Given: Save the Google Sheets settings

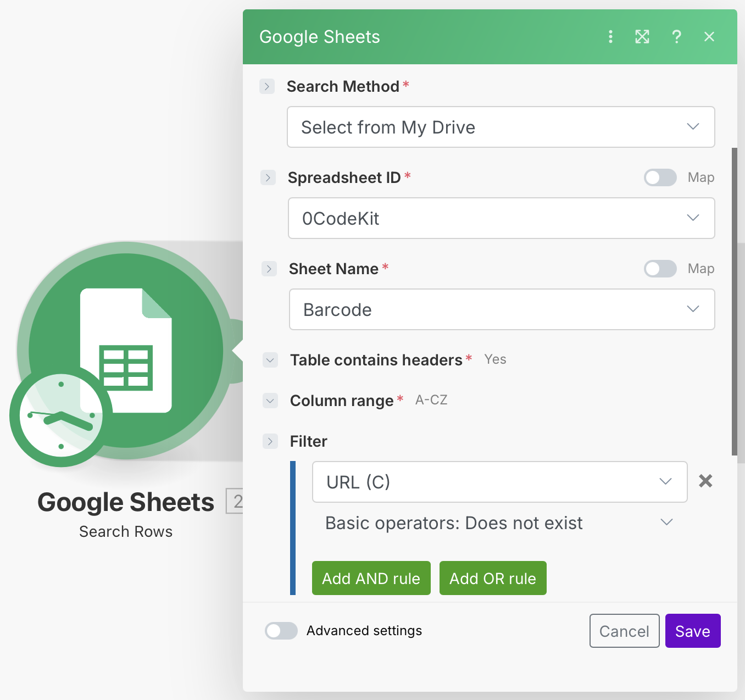Looking at the screenshot, I should (x=693, y=631).
